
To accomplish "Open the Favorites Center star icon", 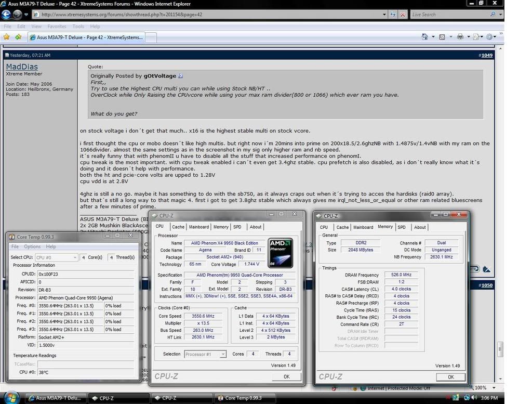I will [x=6, y=37].
